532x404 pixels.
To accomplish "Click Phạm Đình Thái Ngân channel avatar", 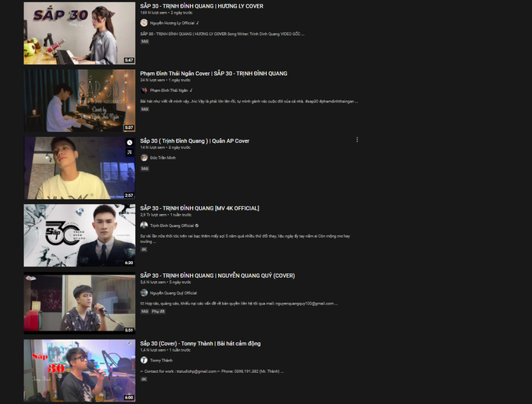I will click(x=144, y=90).
